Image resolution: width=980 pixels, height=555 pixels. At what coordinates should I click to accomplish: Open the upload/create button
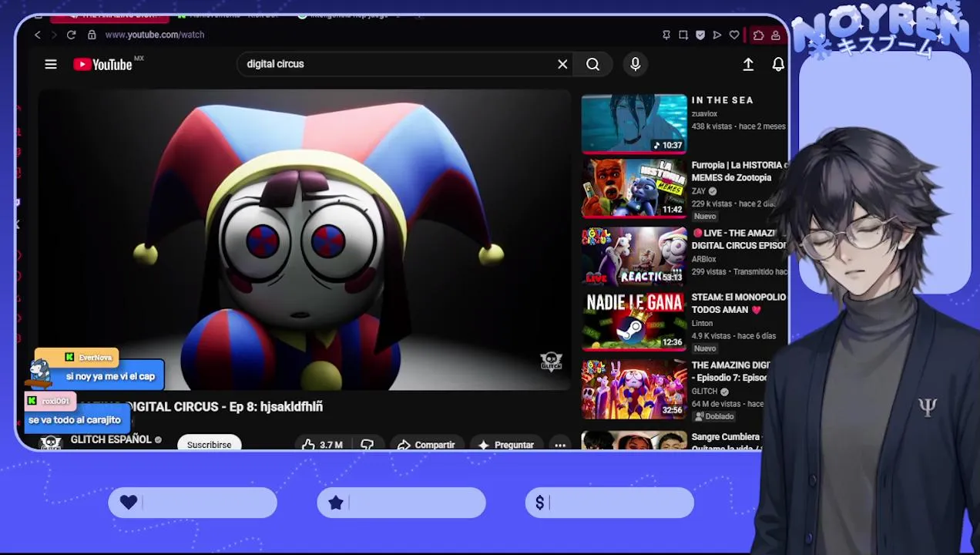coord(748,65)
